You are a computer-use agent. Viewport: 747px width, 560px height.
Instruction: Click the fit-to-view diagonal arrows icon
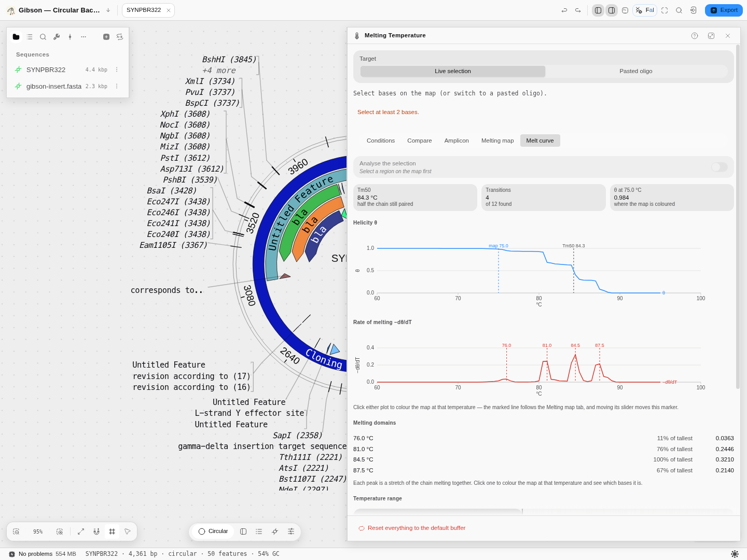[81, 531]
